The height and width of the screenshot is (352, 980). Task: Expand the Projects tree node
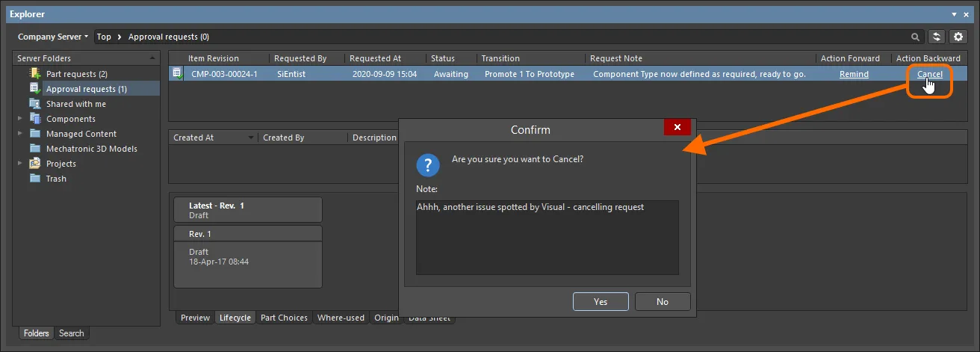21,164
